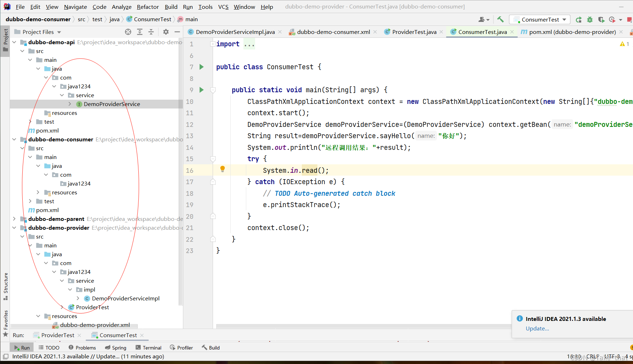Image resolution: width=633 pixels, height=364 pixels.
Task: Select the ProviderTest class in project tree
Action: click(92, 307)
